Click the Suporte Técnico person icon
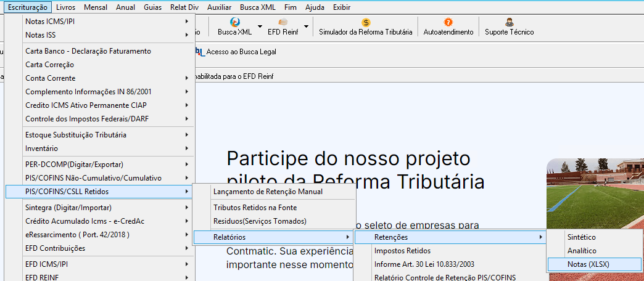644x281 pixels. coord(510,23)
